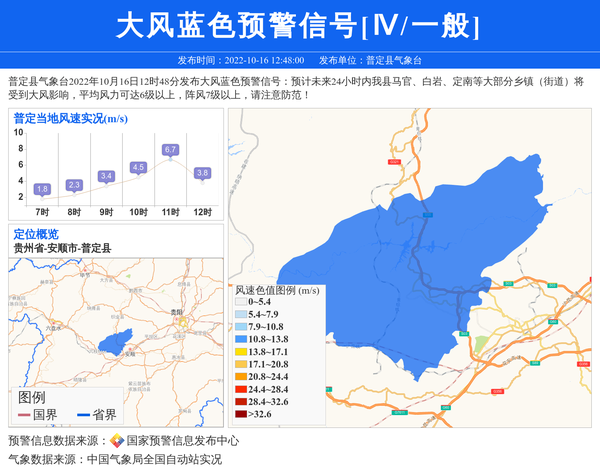Click the 1.8 wind speed marker at 7时
Image resolution: width=600 pixels, height=471 pixels.
42,189
